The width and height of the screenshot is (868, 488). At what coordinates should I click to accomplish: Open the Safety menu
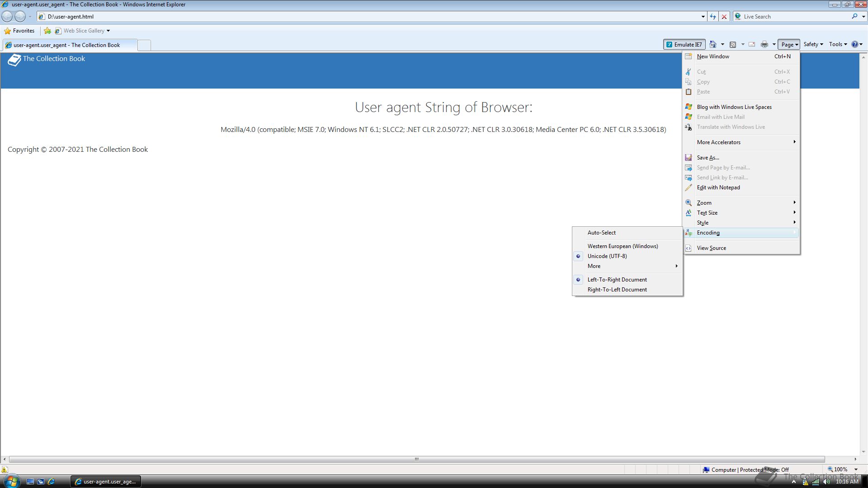coord(813,44)
